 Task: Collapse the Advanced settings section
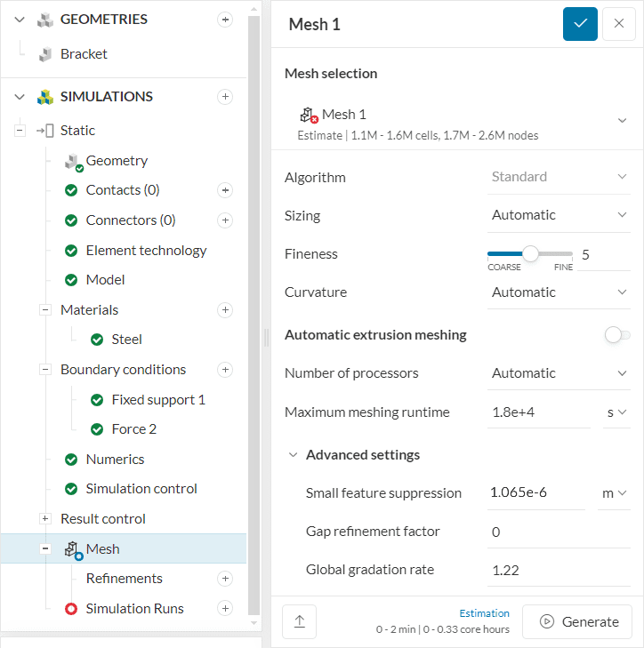pos(293,455)
